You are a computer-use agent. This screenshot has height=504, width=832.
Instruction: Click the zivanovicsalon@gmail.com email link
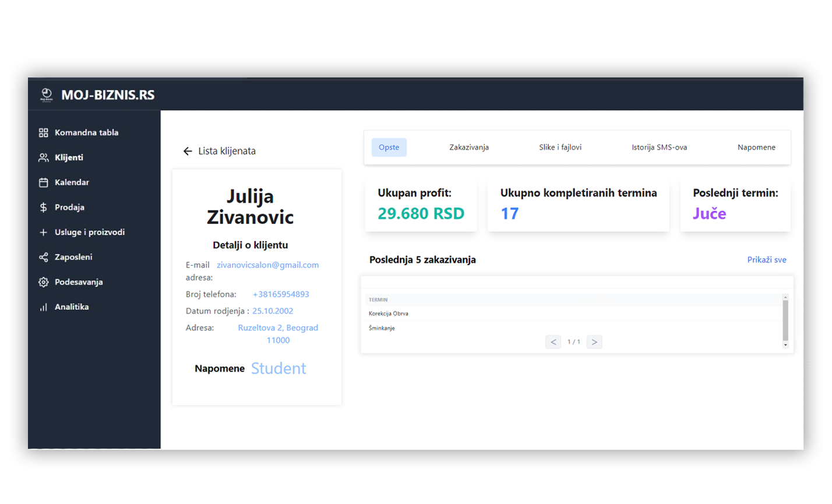(267, 265)
